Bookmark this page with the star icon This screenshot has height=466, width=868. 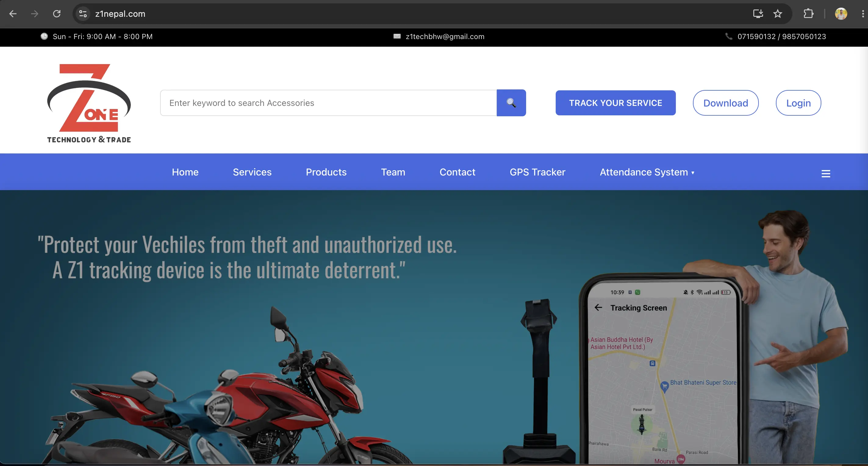coord(778,14)
